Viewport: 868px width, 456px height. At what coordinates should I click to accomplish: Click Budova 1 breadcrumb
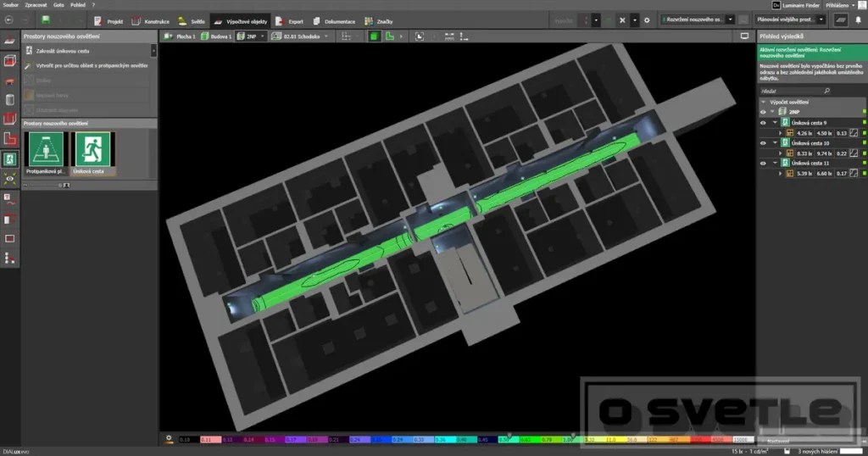tap(217, 36)
